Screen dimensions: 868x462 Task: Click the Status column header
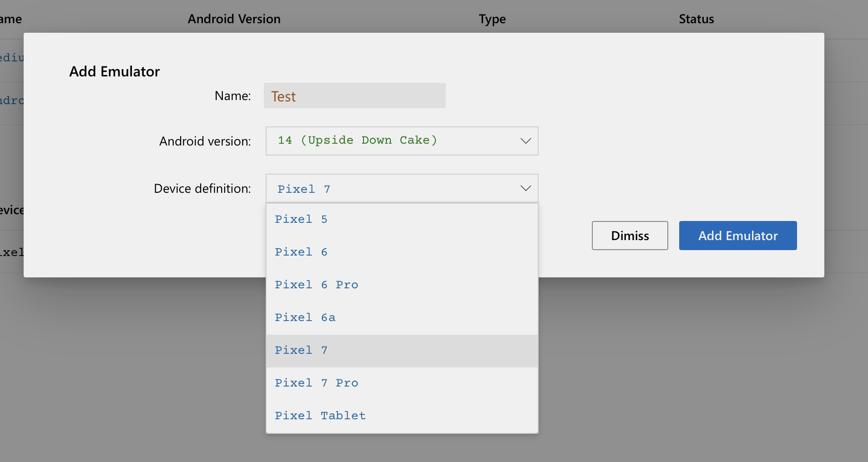(696, 19)
